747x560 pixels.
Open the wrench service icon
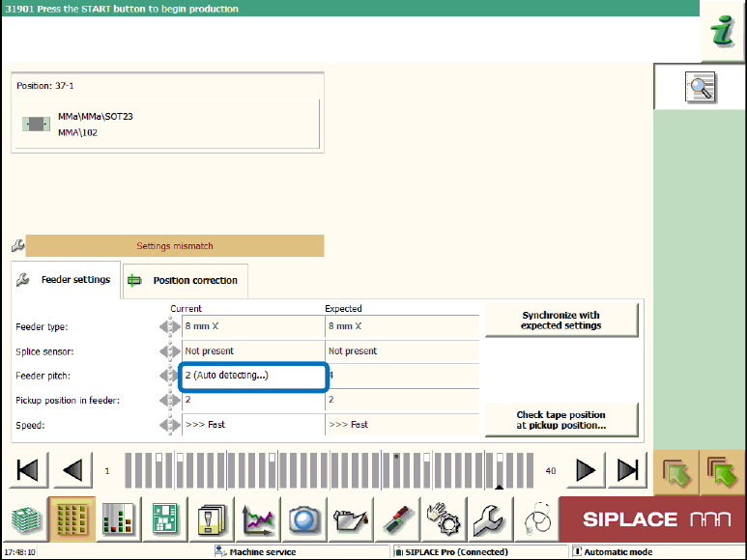pos(491,519)
